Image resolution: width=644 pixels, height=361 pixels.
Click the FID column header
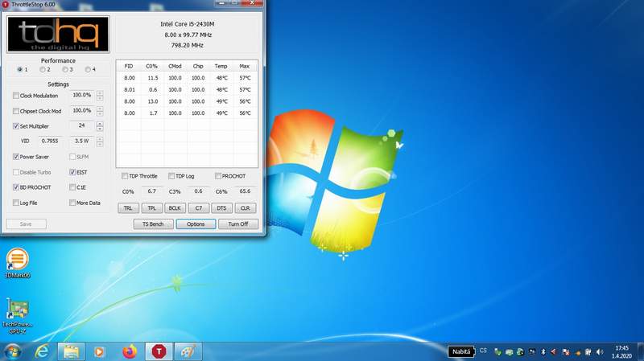[129, 66]
